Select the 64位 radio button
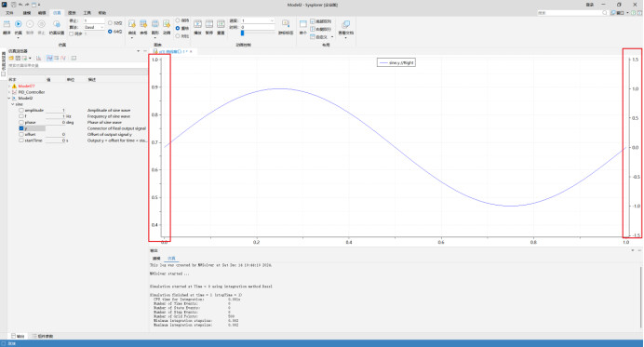The height and width of the screenshot is (347, 644). pos(110,32)
